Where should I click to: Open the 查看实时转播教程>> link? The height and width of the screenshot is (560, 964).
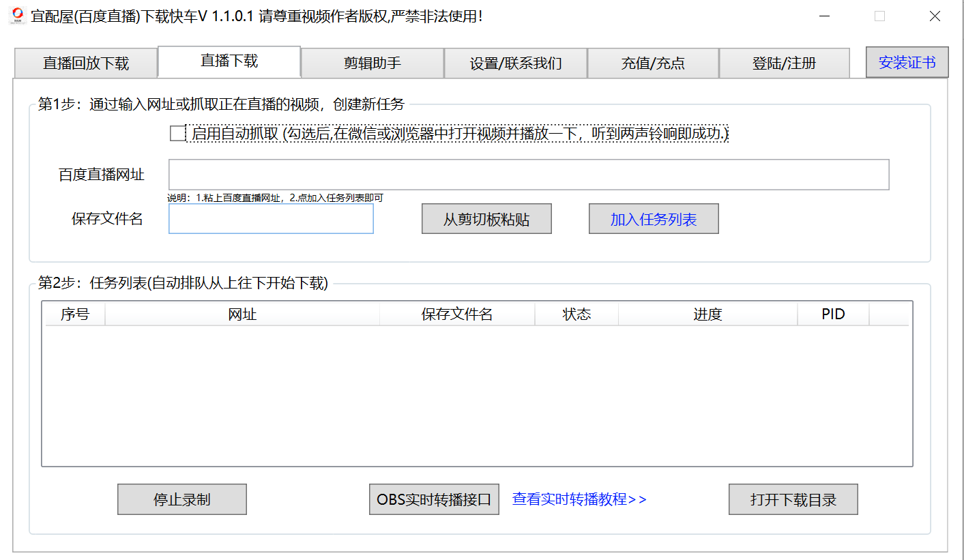click(579, 499)
